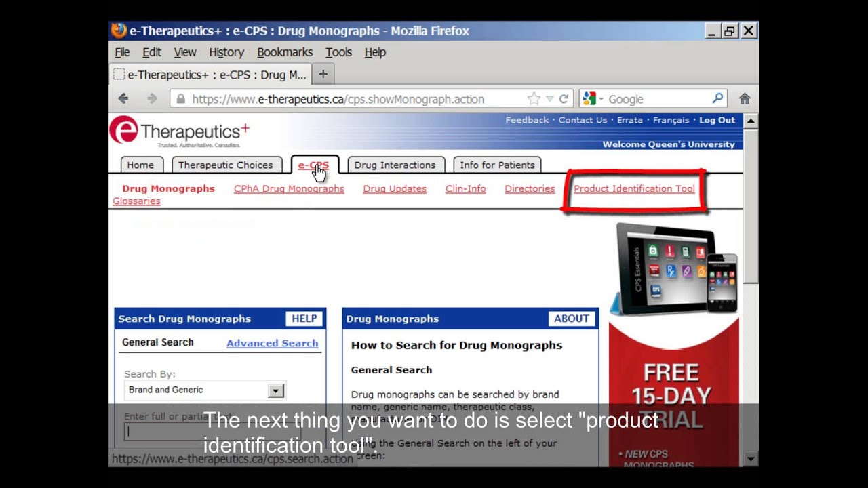Click the browser forward arrow
Screen dimensions: 868x488
coord(152,99)
